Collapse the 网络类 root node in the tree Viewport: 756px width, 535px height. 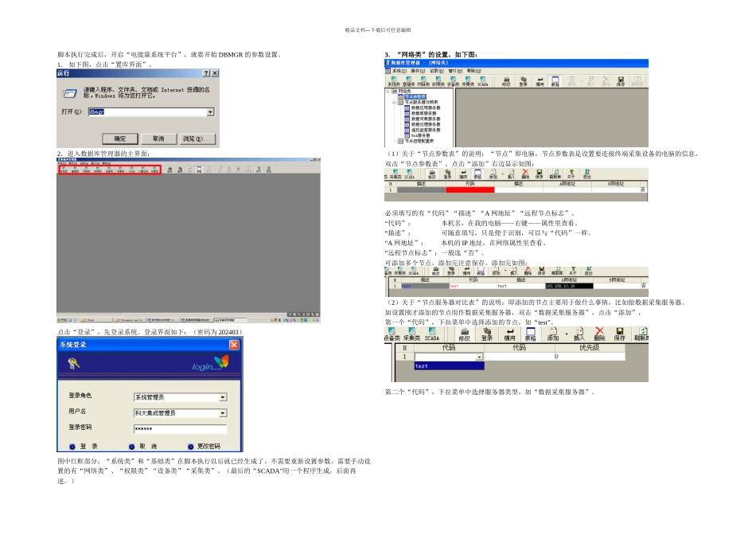pyautogui.click(x=388, y=92)
